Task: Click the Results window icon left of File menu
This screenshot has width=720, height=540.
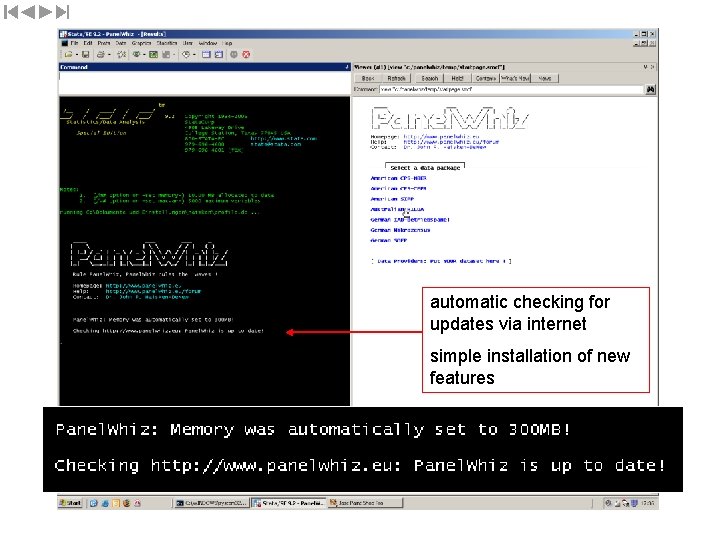Action: [65, 43]
